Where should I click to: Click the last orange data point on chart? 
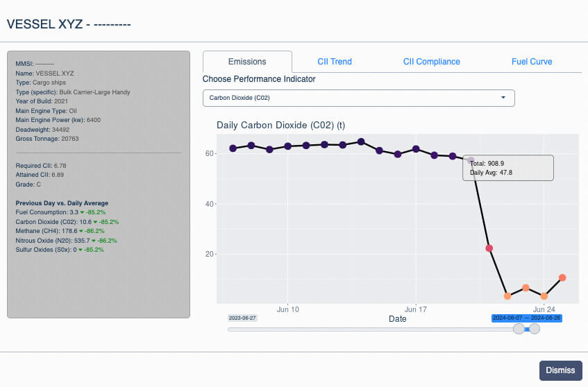point(562,277)
